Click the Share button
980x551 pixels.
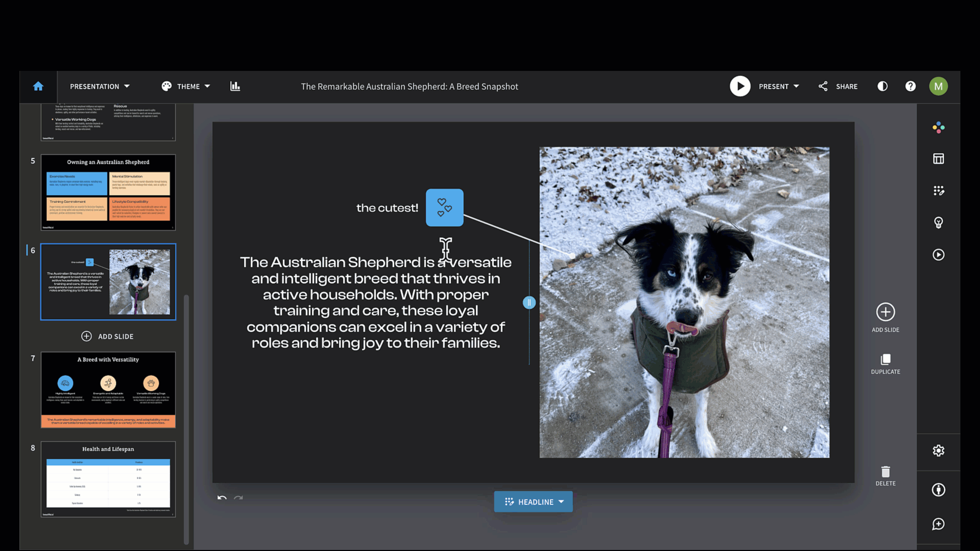point(838,87)
